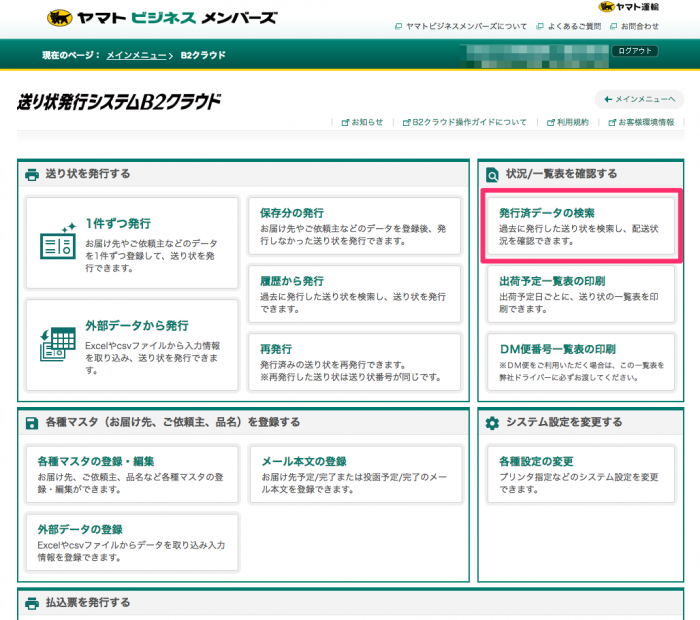Open the 外部データの登録 card
The image size is (700, 620).
click(132, 542)
